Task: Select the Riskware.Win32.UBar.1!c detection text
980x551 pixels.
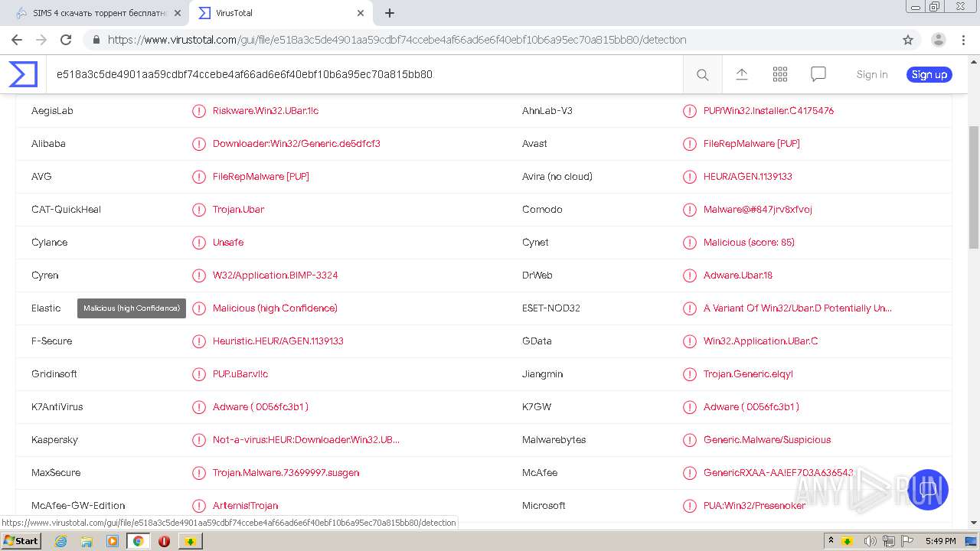Action: pyautogui.click(x=266, y=111)
